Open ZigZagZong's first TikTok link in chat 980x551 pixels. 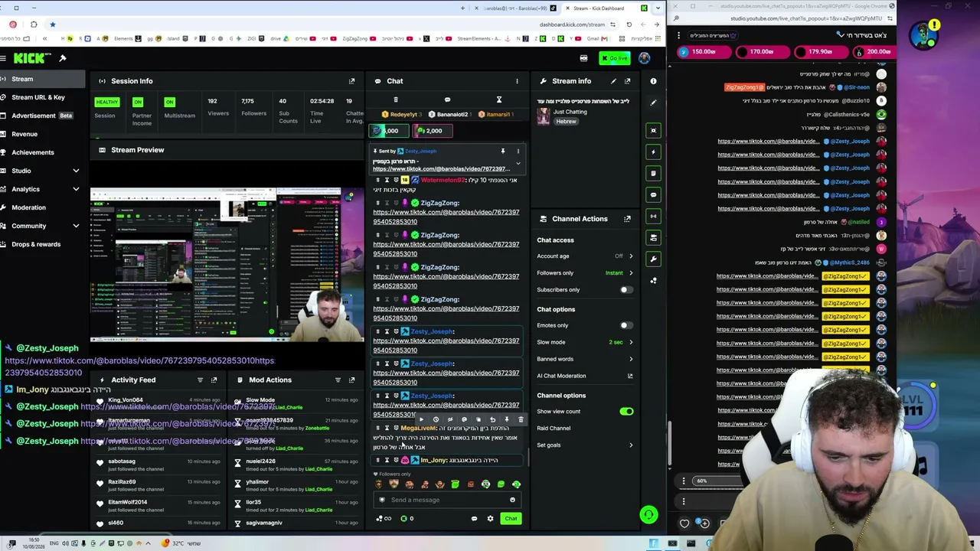click(x=446, y=217)
